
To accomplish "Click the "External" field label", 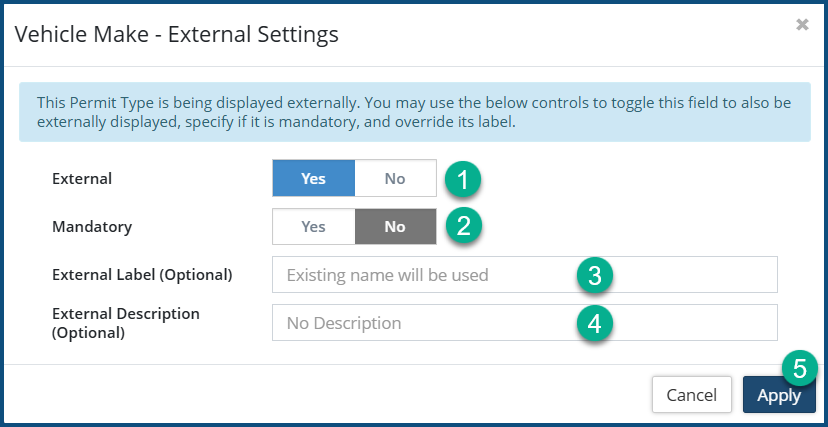I will (x=82, y=179).
